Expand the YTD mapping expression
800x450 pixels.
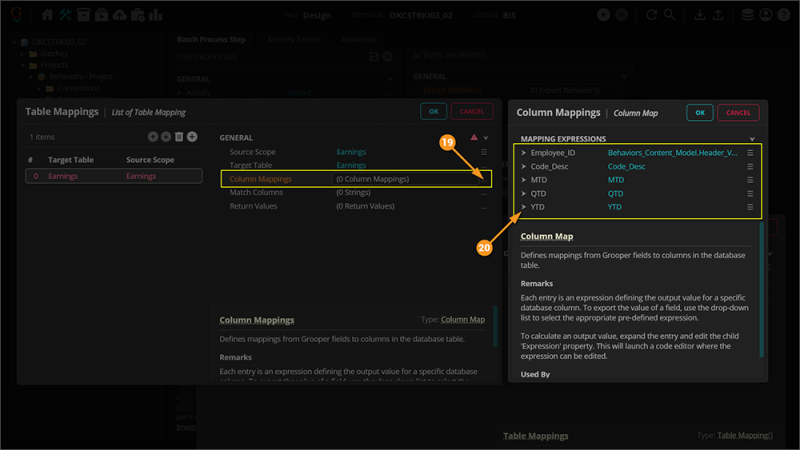[x=523, y=207]
